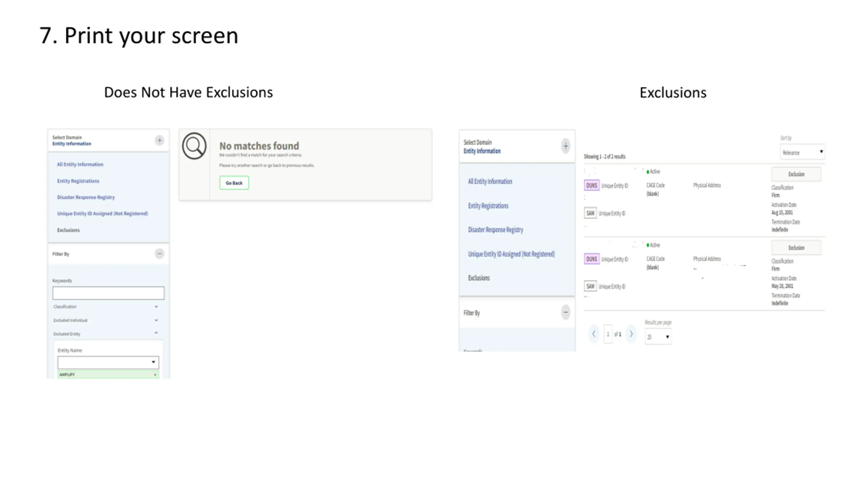This screenshot has width=868, height=488.
Task: Open the Sort by Relevance dropdown
Action: pyautogui.click(x=803, y=152)
